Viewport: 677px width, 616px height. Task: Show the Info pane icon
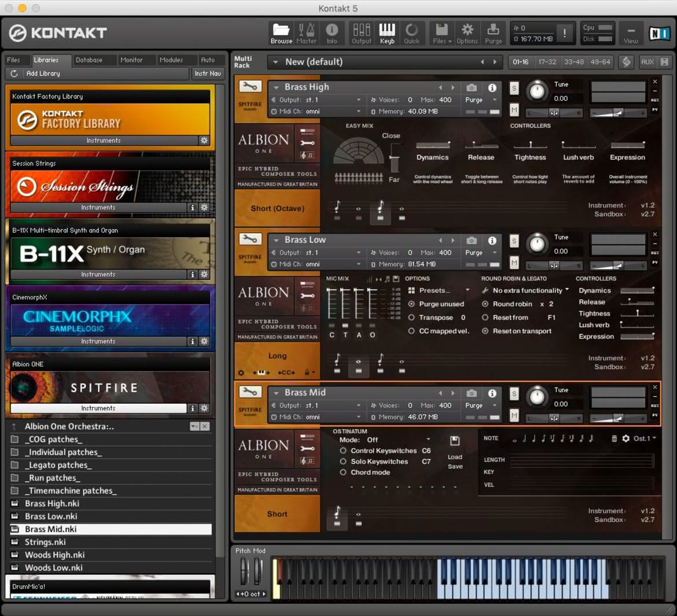pyautogui.click(x=332, y=33)
